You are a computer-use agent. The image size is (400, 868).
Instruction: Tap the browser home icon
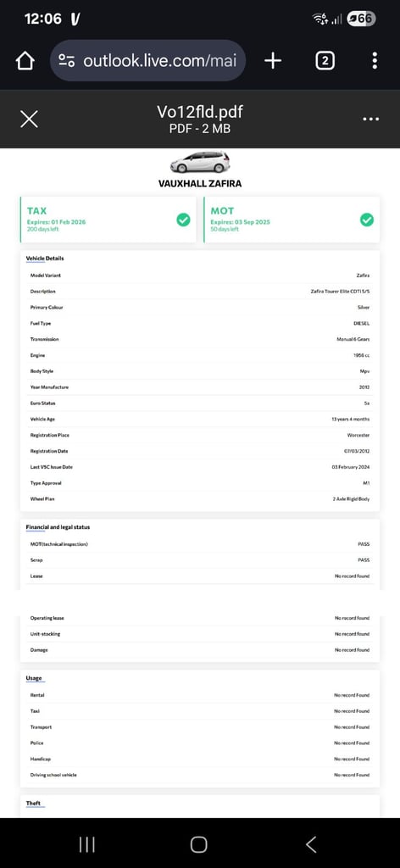(x=25, y=61)
